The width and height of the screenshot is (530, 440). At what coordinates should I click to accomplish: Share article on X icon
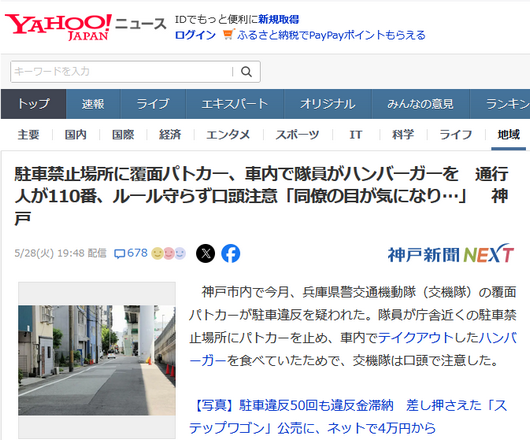206,253
